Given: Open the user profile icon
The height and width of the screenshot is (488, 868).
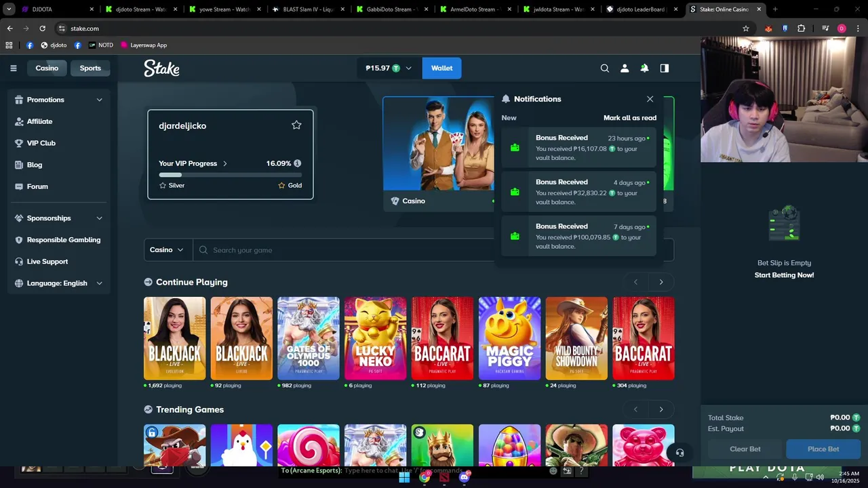Looking at the screenshot, I should (625, 68).
